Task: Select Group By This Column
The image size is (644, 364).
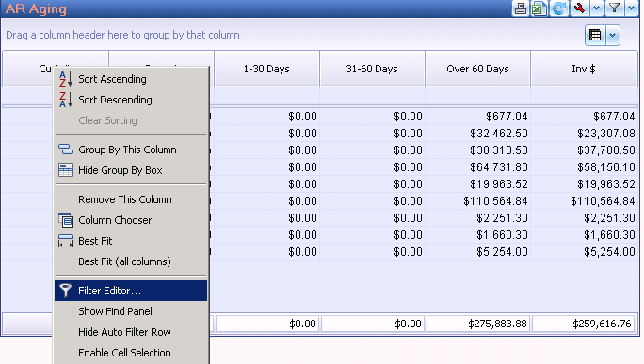Action: tap(131, 150)
